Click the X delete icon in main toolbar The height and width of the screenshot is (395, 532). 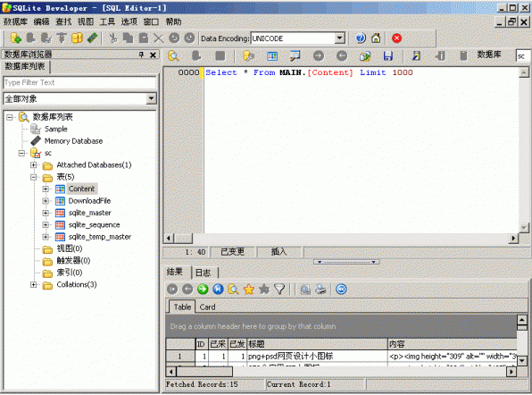pyautogui.click(x=159, y=38)
